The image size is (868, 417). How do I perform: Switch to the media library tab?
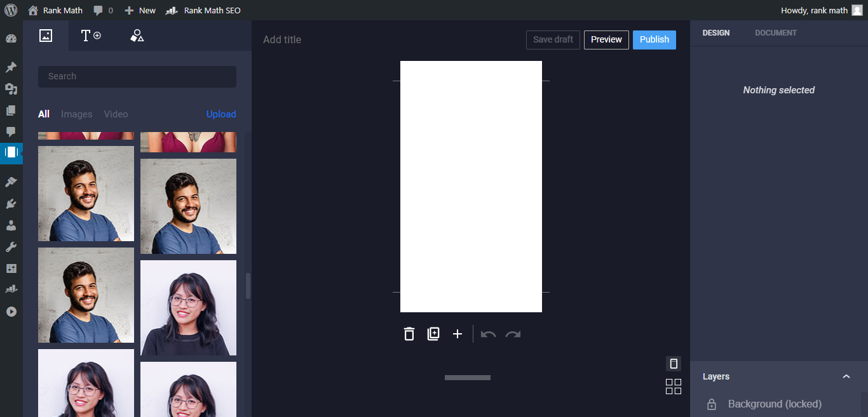(46, 36)
